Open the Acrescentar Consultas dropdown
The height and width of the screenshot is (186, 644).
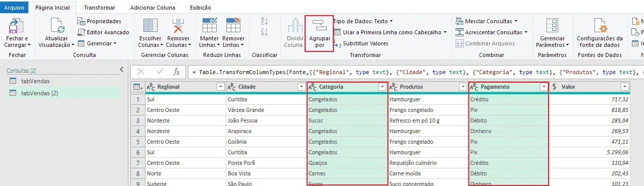[491, 32]
